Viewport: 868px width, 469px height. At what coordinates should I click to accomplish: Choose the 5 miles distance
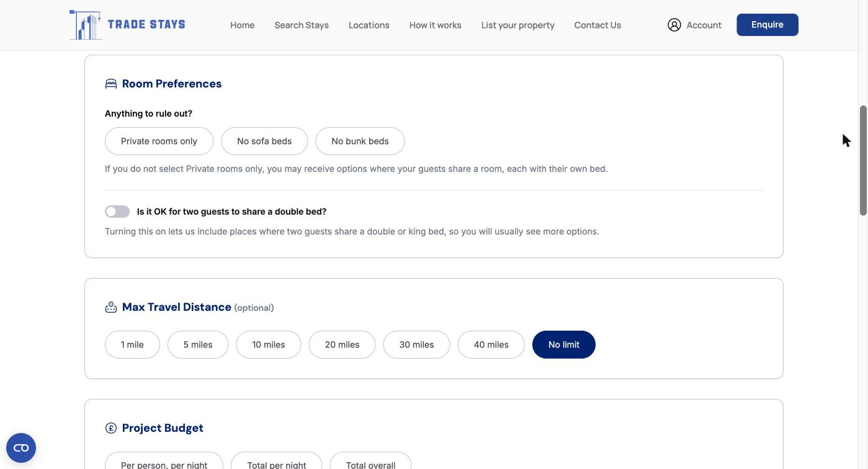coord(198,345)
